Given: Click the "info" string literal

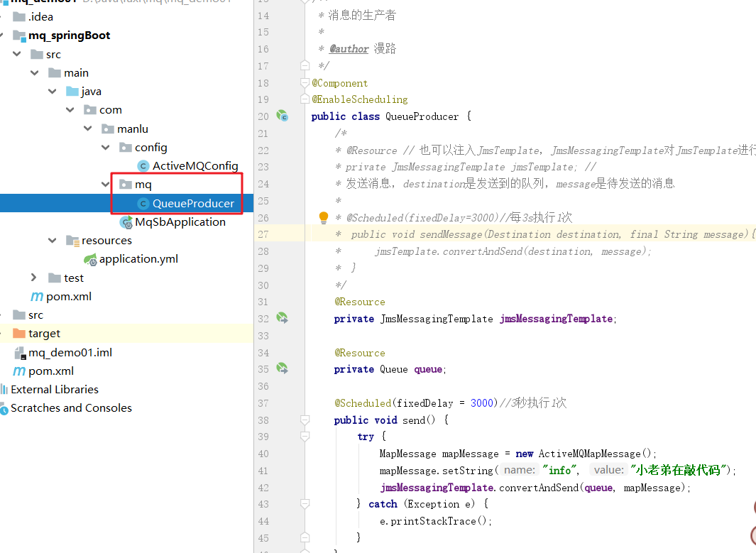Looking at the screenshot, I should (560, 470).
